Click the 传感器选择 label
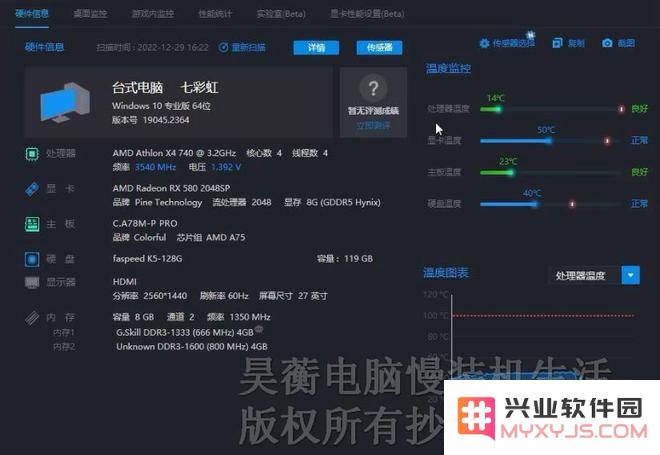660x455 pixels. pos(514,43)
